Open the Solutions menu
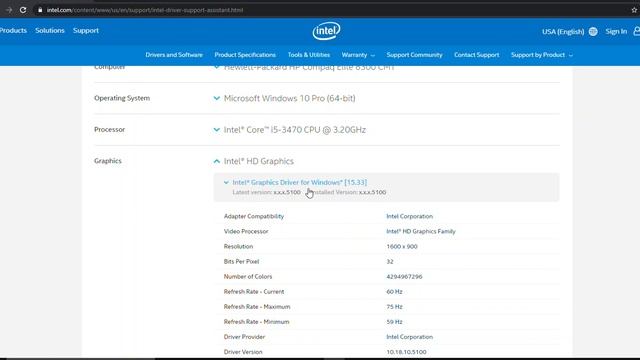Viewport: 640px width, 360px height. click(x=50, y=31)
